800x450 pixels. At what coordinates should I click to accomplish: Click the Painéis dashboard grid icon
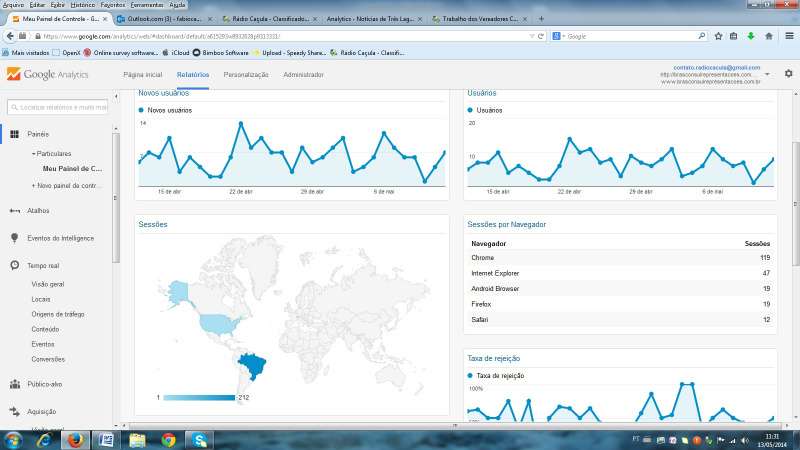(x=15, y=134)
